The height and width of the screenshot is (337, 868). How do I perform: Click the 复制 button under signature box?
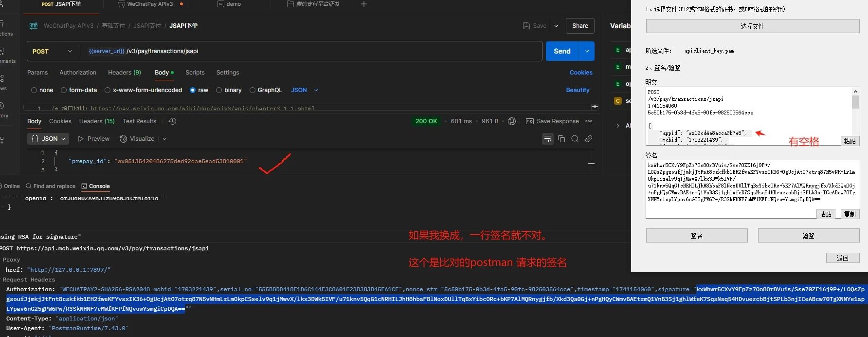(850, 214)
